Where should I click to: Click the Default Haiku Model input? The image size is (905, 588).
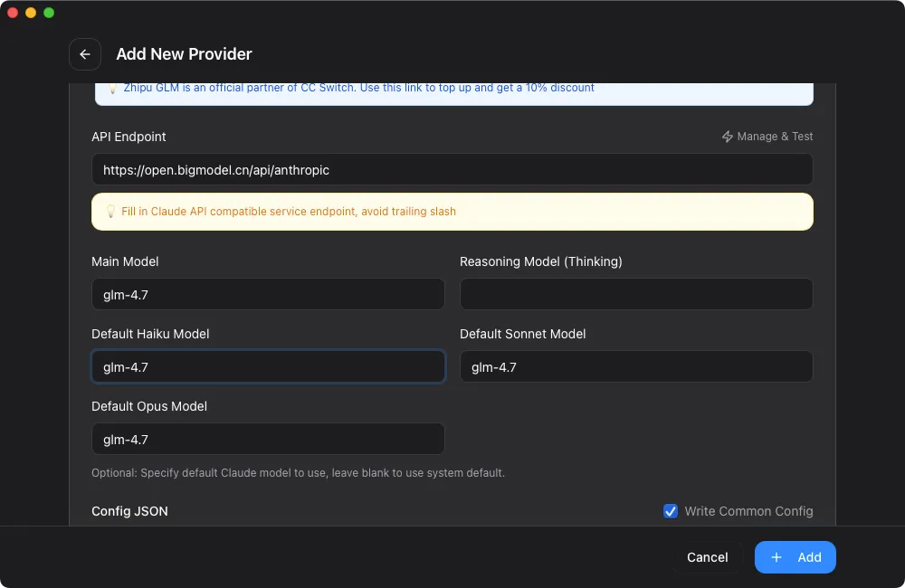pyautogui.click(x=268, y=366)
